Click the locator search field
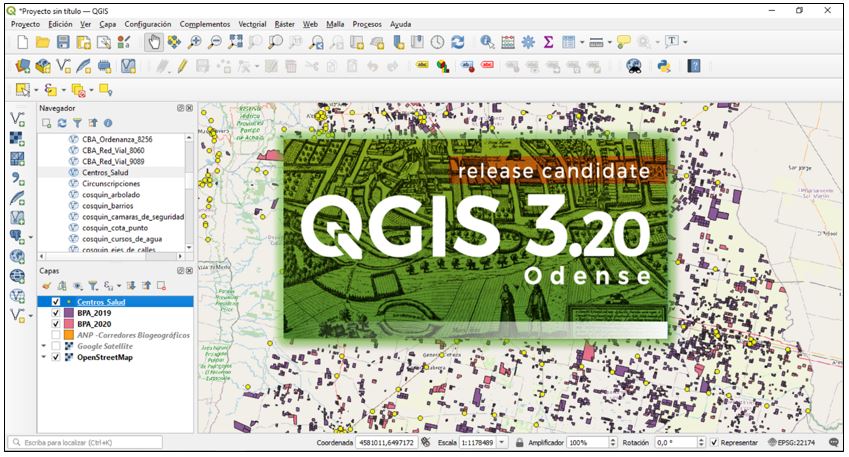849x457 pixels. pyautogui.click(x=86, y=443)
